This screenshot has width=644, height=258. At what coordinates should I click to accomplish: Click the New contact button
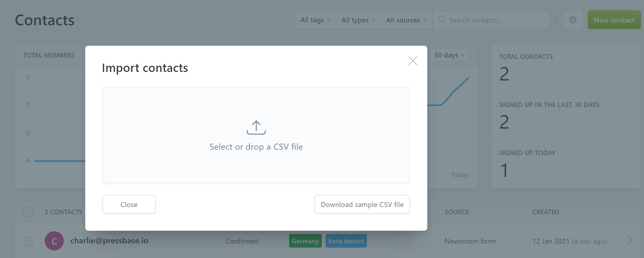click(614, 20)
